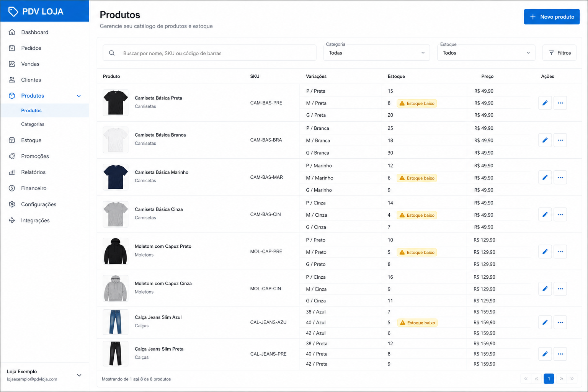Image resolution: width=588 pixels, height=392 pixels.
Task: Click the Configurações gear icon
Action: point(12,204)
